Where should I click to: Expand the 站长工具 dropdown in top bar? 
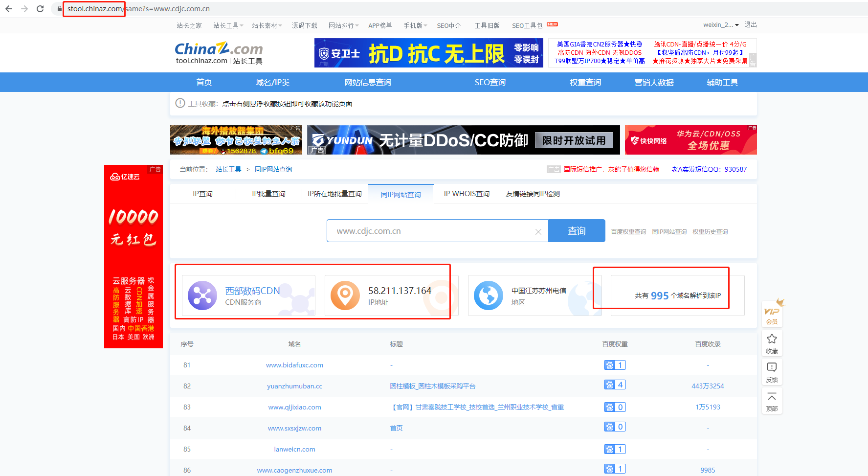pyautogui.click(x=228, y=25)
